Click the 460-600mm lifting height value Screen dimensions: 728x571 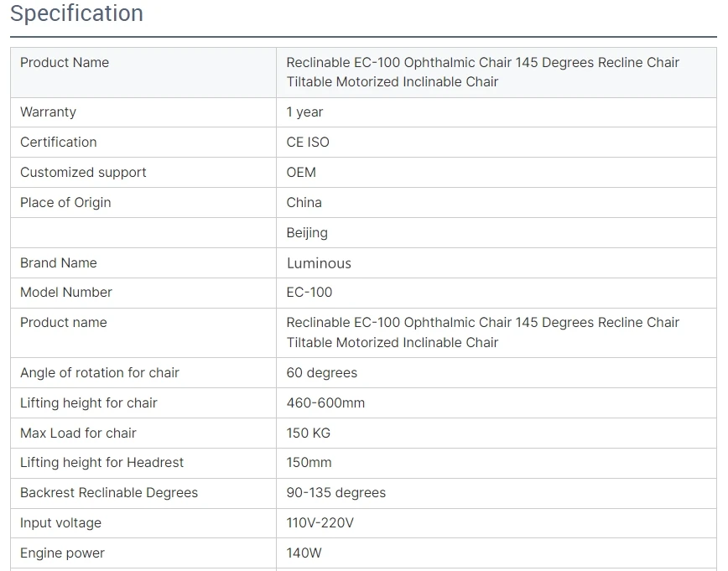coord(325,403)
